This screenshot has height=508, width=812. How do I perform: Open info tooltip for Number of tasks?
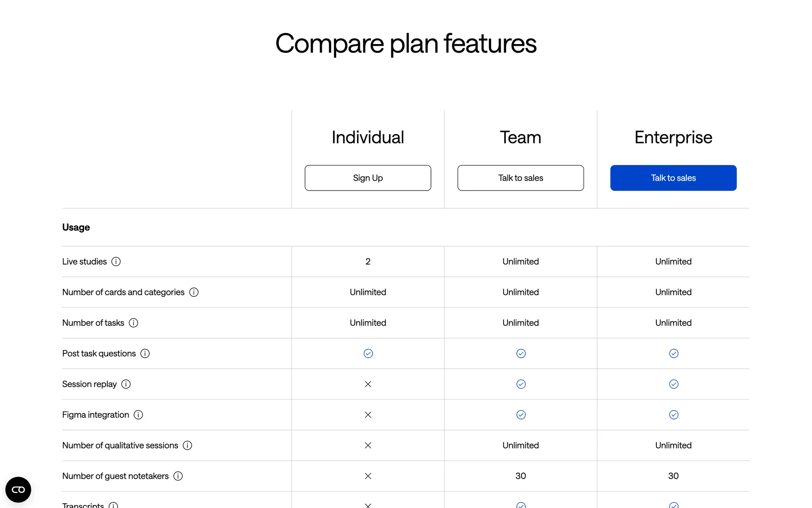tap(133, 323)
